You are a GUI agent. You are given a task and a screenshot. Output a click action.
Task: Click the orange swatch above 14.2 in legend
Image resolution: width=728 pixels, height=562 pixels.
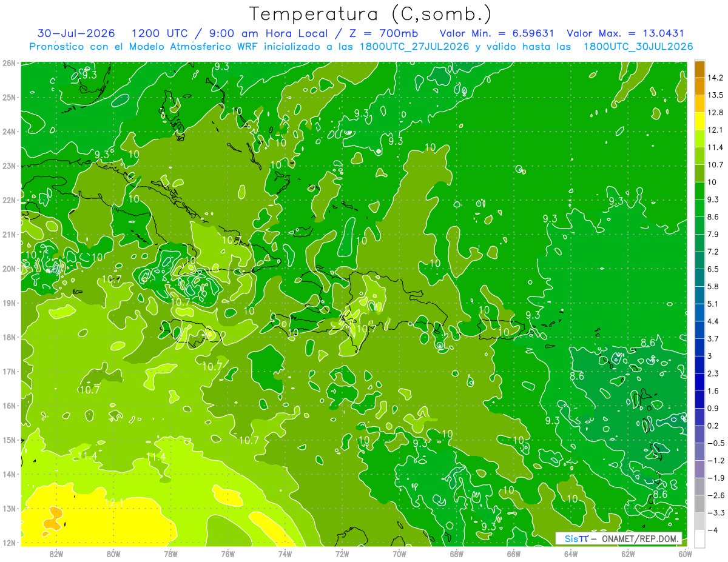699,69
